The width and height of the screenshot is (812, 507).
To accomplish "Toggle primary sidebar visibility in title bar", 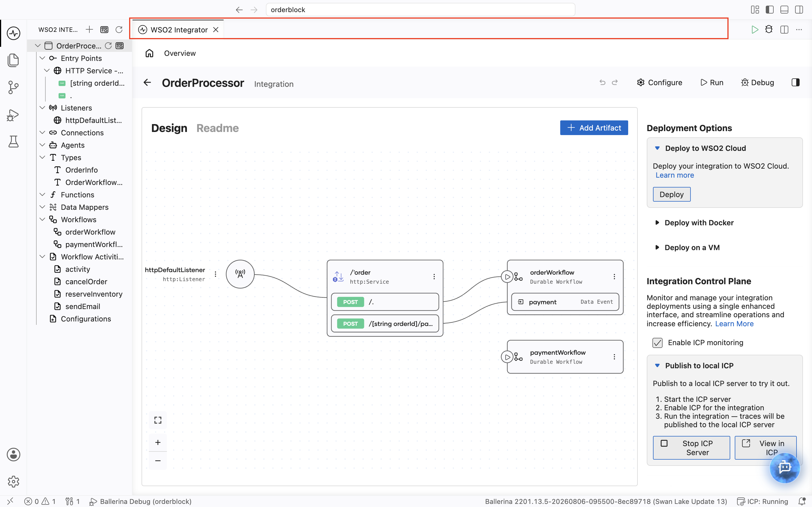I will (769, 10).
